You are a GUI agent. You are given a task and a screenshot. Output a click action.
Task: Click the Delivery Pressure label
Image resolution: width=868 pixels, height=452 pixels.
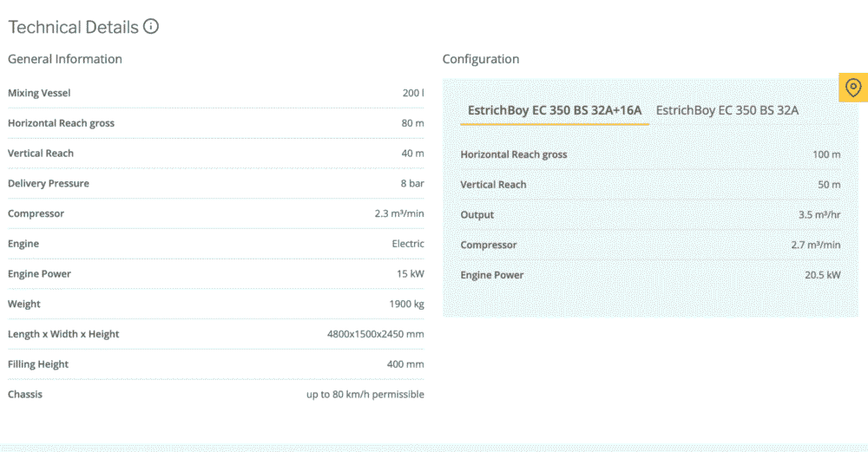(x=48, y=183)
